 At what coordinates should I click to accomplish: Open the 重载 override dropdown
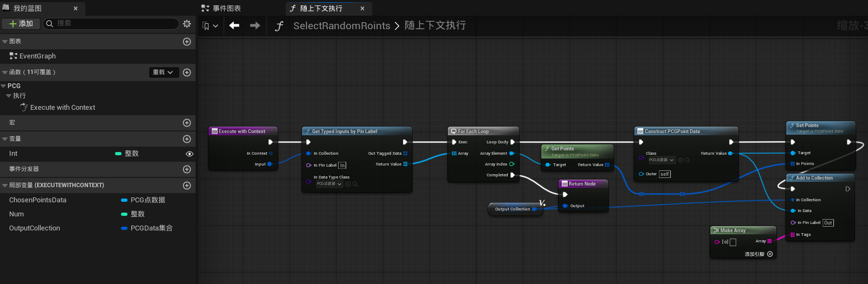point(164,72)
